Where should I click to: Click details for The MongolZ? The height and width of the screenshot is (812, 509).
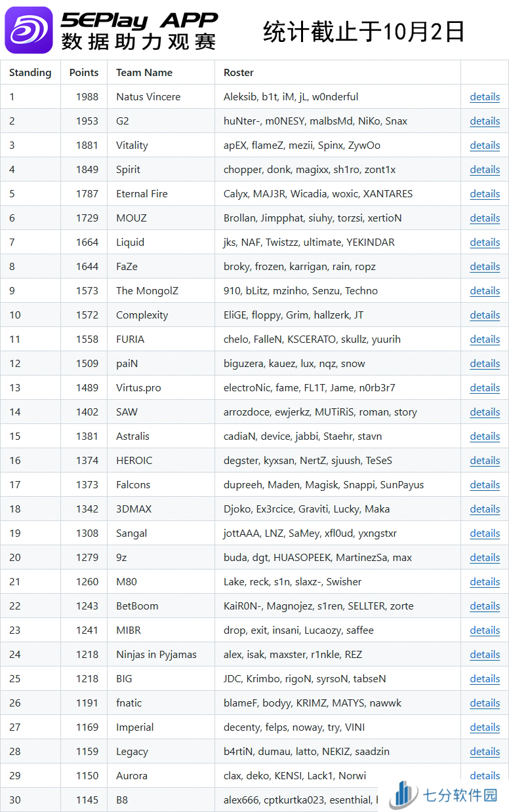485,291
